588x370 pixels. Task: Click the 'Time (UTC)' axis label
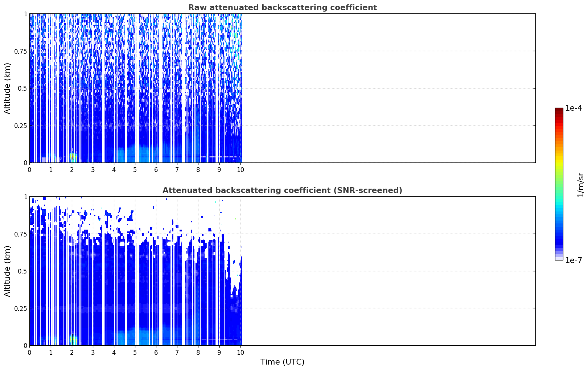tap(282, 362)
